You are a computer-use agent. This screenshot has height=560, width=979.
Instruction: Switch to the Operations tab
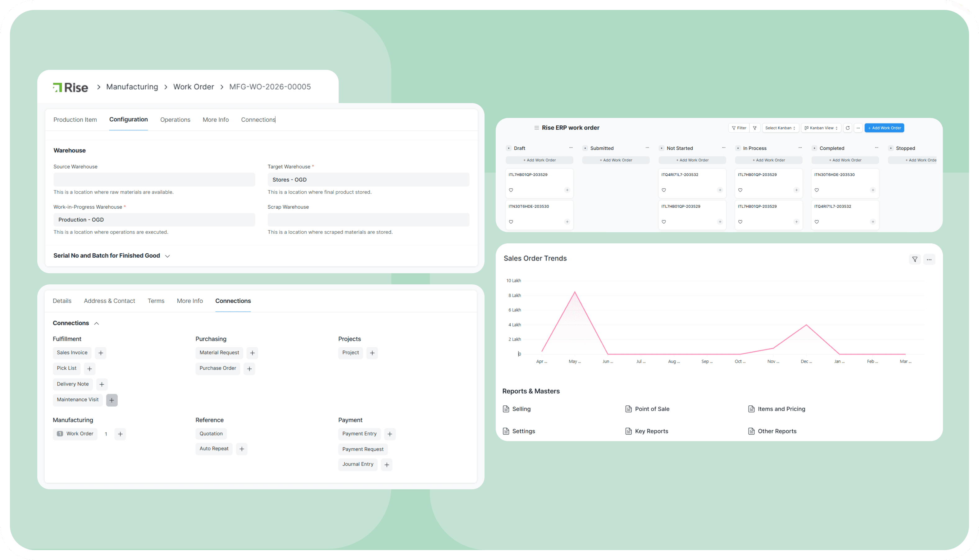pyautogui.click(x=175, y=120)
